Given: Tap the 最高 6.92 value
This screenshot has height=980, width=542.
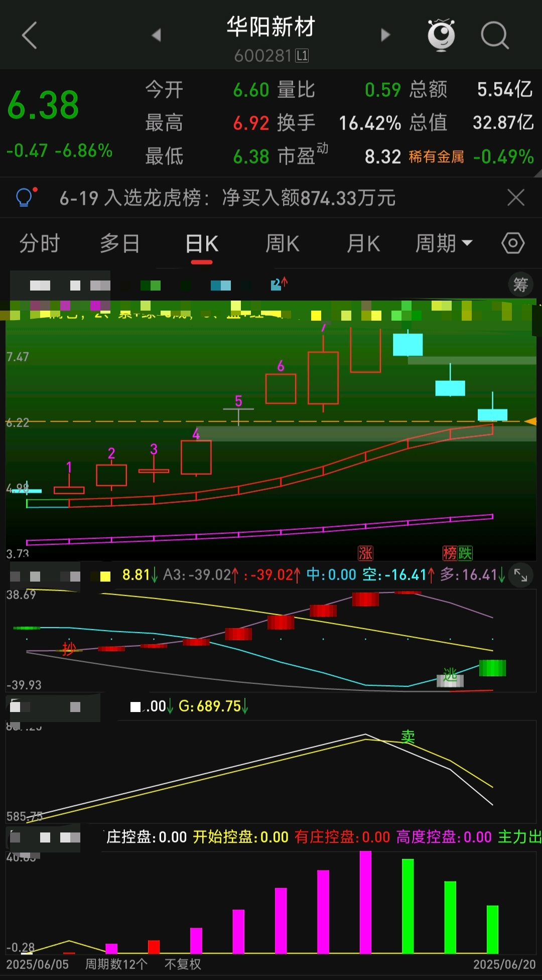Looking at the screenshot, I should tap(251, 123).
